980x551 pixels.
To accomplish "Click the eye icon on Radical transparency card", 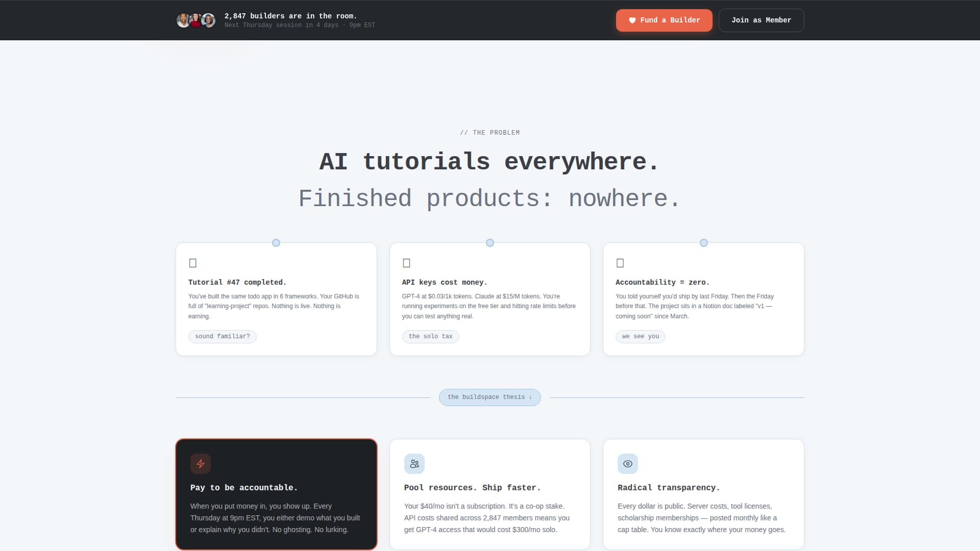I will (627, 464).
